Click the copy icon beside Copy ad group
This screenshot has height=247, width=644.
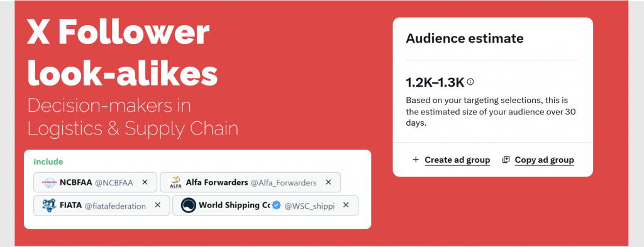tap(506, 160)
